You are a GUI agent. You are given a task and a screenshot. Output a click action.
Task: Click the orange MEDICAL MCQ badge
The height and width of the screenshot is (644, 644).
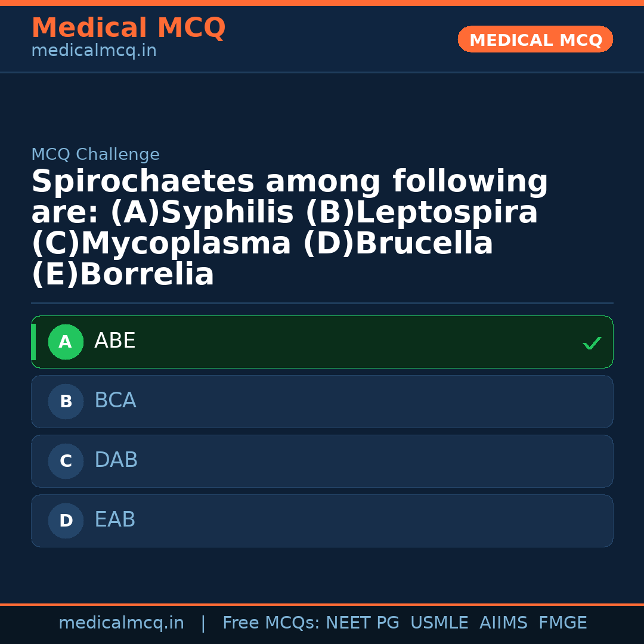click(x=535, y=39)
